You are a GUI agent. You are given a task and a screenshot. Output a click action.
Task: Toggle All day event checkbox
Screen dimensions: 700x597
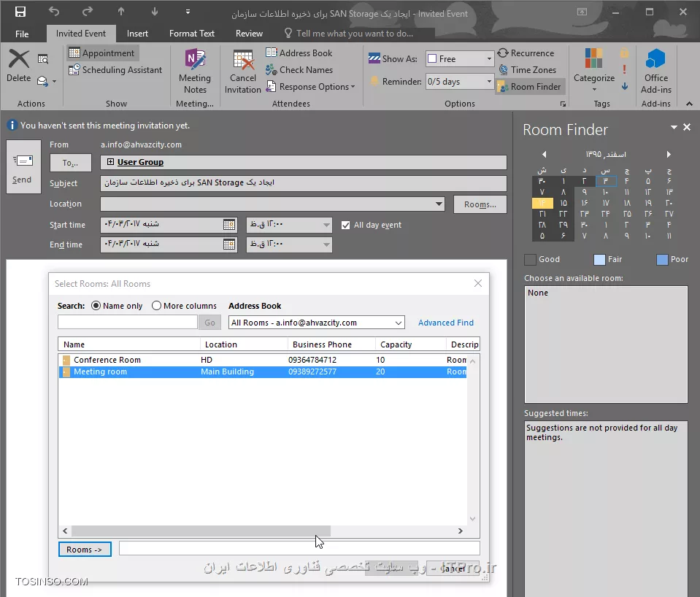click(x=345, y=225)
